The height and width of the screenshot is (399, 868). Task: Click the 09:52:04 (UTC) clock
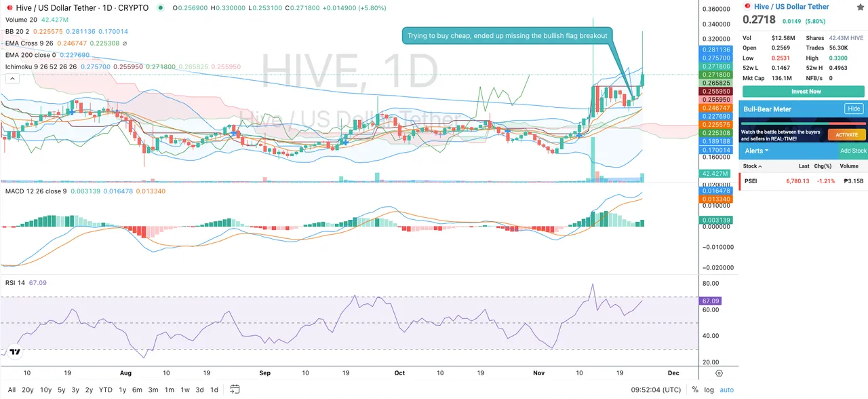coord(654,389)
